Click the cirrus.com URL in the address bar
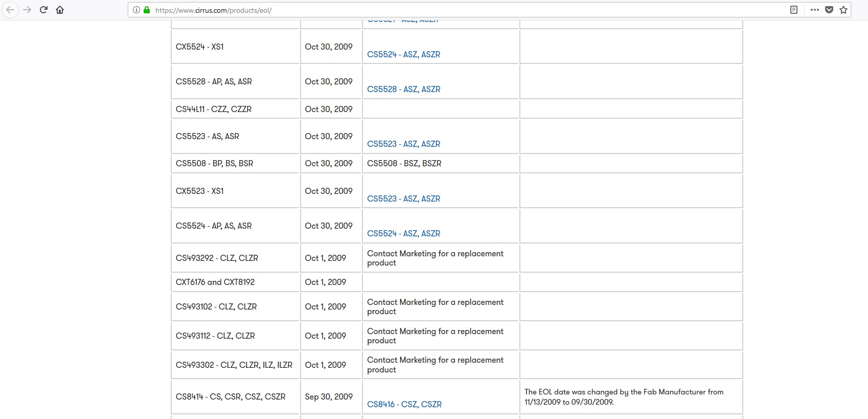The image size is (868, 419). pyautogui.click(x=213, y=10)
